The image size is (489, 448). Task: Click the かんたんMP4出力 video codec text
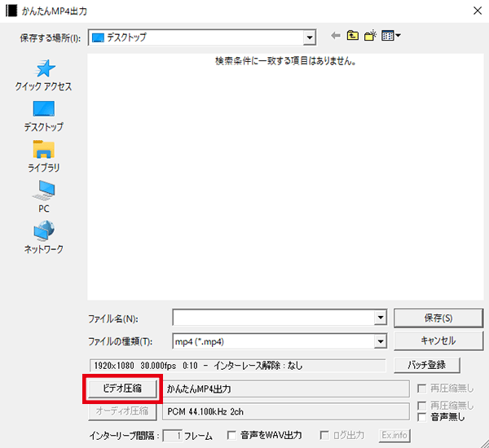tap(199, 389)
